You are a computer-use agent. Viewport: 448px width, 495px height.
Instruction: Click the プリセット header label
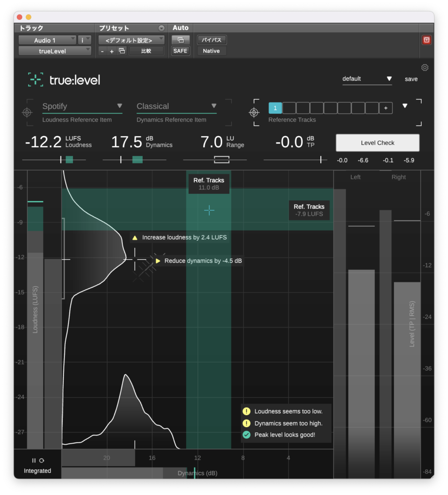(114, 28)
